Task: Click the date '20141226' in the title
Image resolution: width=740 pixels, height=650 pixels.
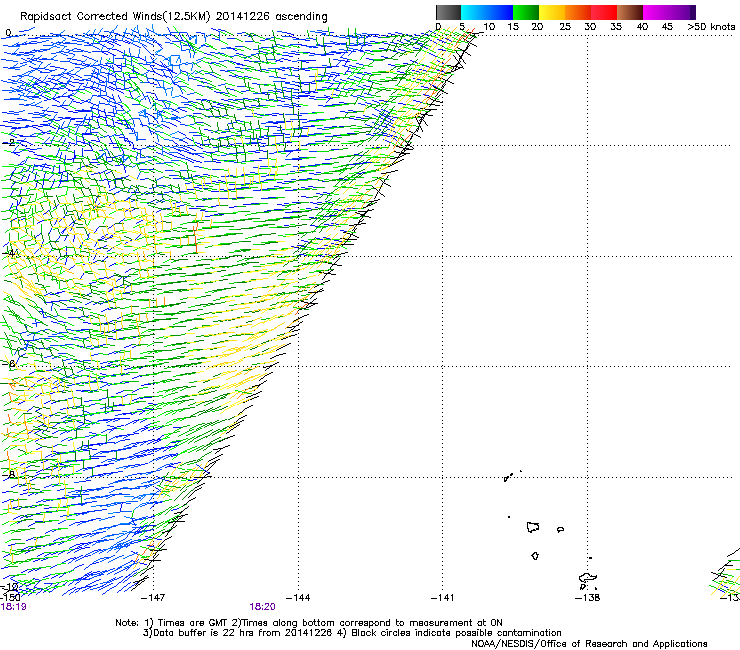Action: pos(243,17)
